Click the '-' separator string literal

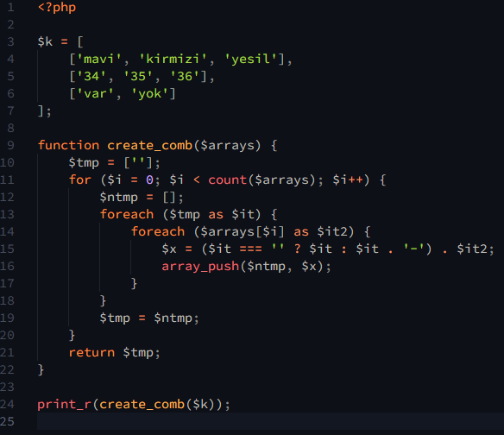pyautogui.click(x=414, y=249)
